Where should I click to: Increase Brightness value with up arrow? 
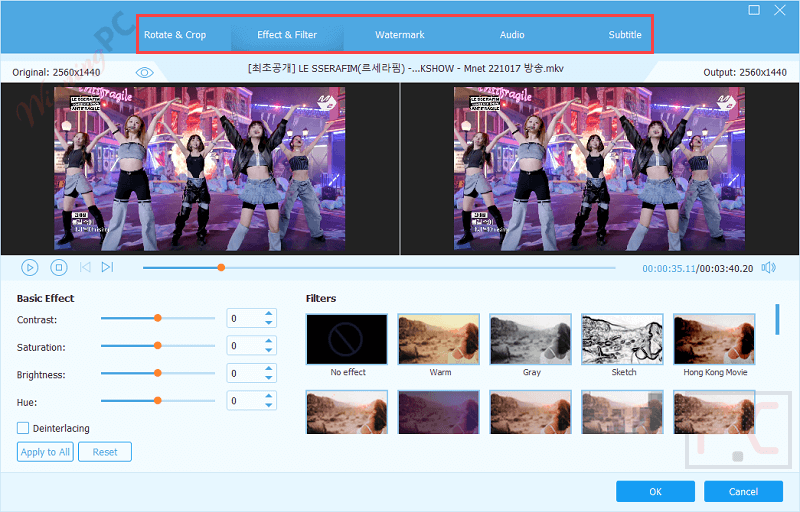click(269, 368)
